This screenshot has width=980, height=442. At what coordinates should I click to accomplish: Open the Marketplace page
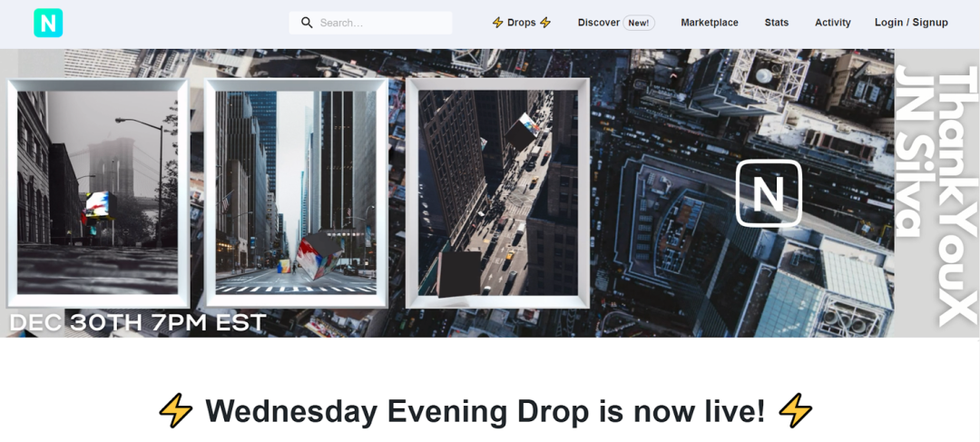pyautogui.click(x=710, y=23)
